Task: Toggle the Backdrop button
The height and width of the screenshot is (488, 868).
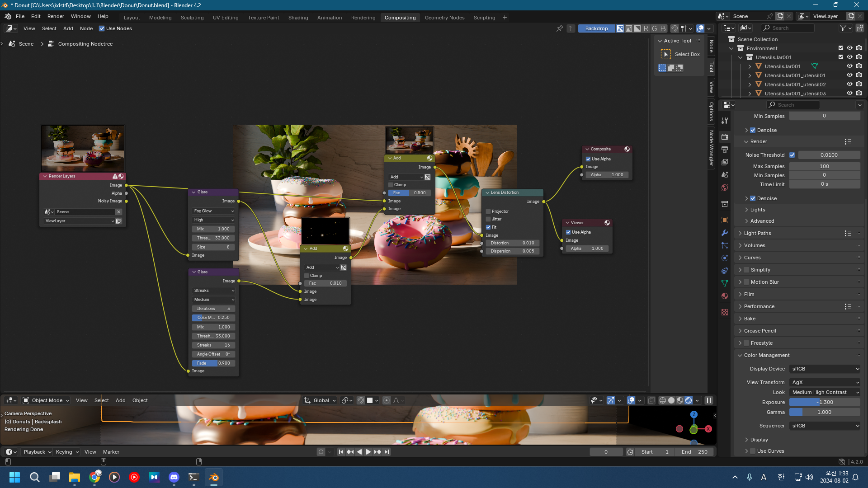Action: coord(596,28)
